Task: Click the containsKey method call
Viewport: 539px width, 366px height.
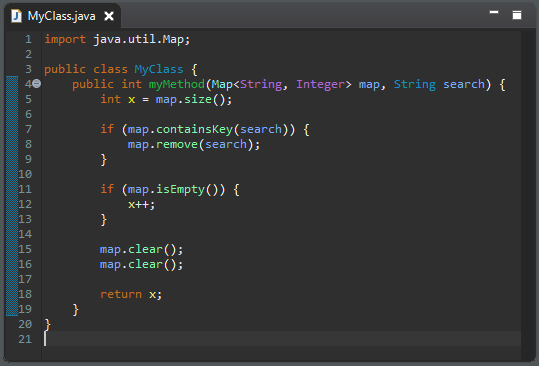Action: click(194, 129)
